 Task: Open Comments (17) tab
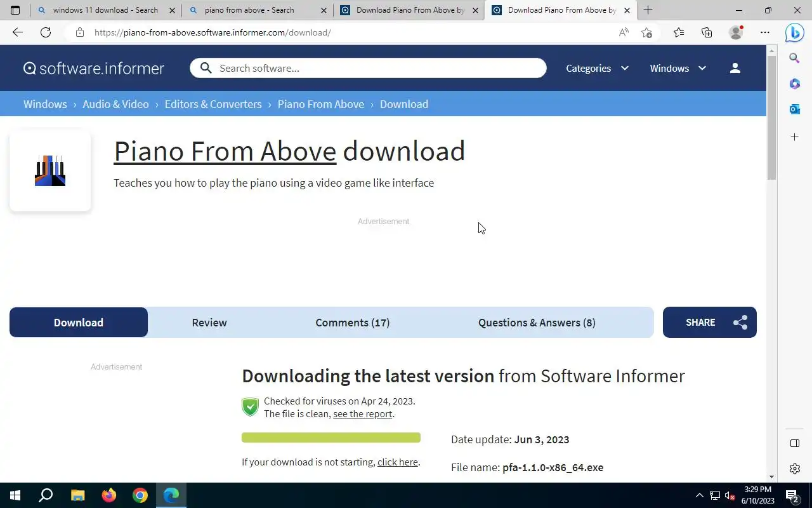[353, 323]
